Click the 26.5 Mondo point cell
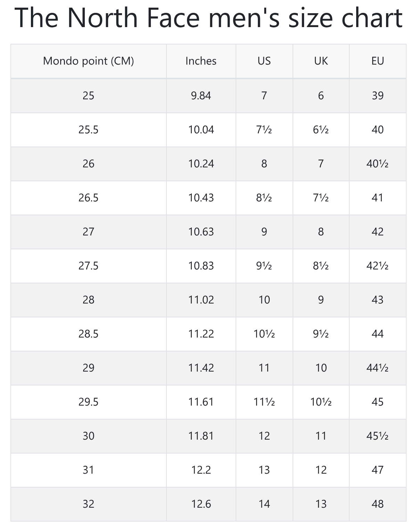417x532 pixels. click(x=88, y=198)
